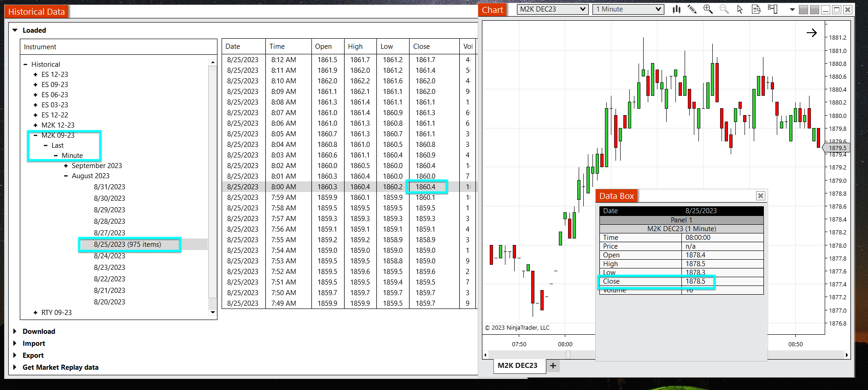Select 8/24/2023 in the date list
The width and height of the screenshot is (868, 390).
[x=110, y=256]
